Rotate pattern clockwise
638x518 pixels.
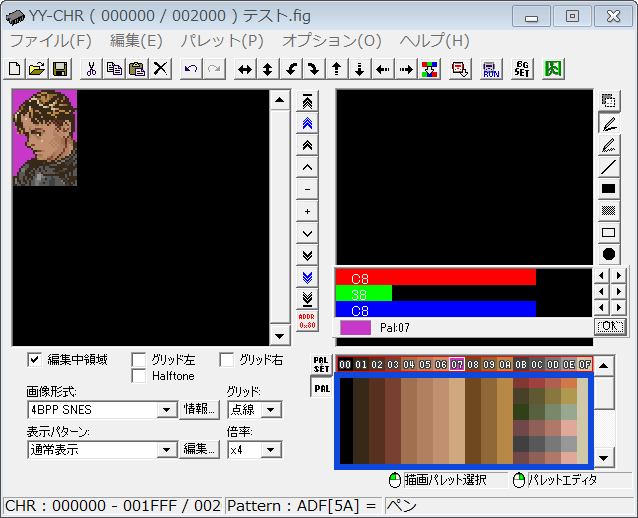(x=314, y=69)
